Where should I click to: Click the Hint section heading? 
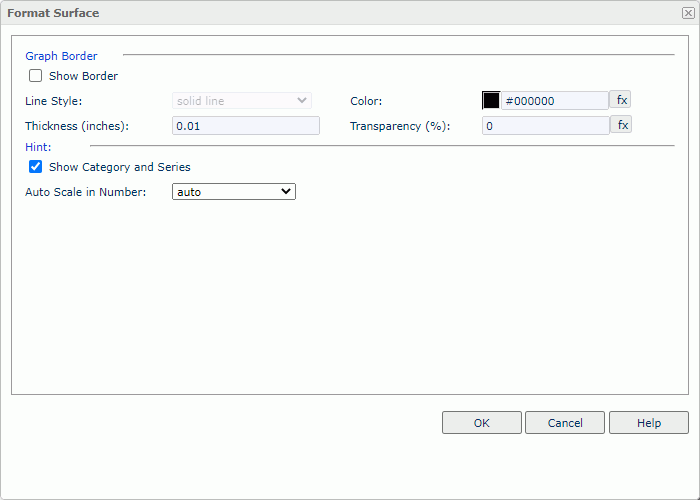(x=38, y=147)
